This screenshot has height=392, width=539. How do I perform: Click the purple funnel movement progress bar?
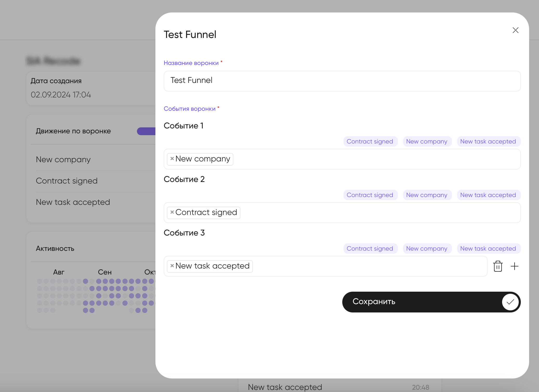[x=146, y=131]
